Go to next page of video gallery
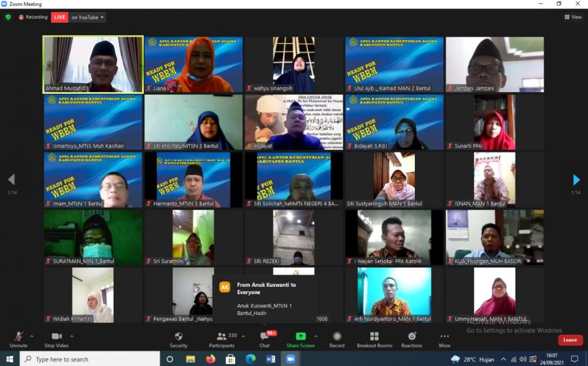Image resolution: width=588 pixels, height=366 pixels. [x=576, y=180]
